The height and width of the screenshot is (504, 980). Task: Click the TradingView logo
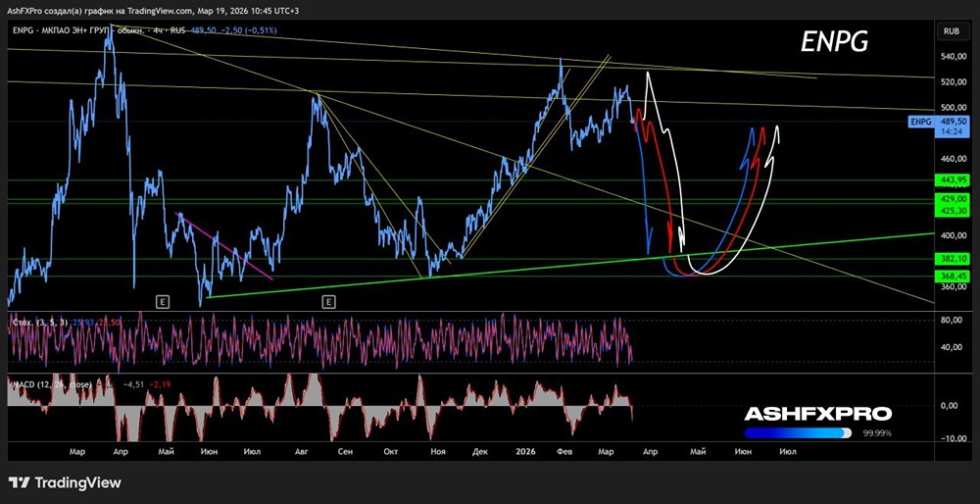pos(65,482)
